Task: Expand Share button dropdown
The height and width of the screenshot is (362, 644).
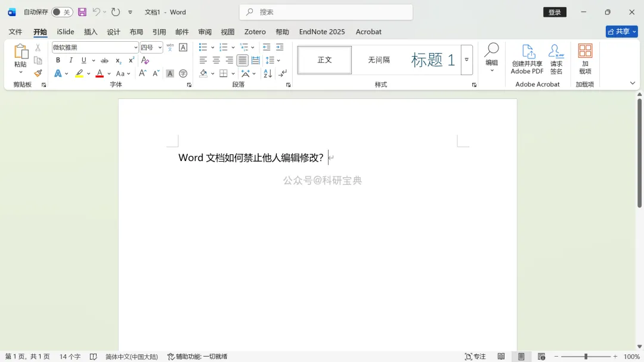Action: (634, 32)
